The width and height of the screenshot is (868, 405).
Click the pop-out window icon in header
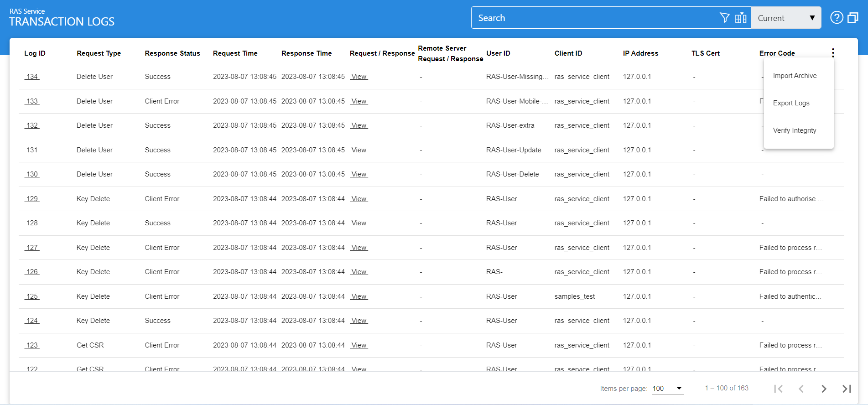(x=852, y=18)
